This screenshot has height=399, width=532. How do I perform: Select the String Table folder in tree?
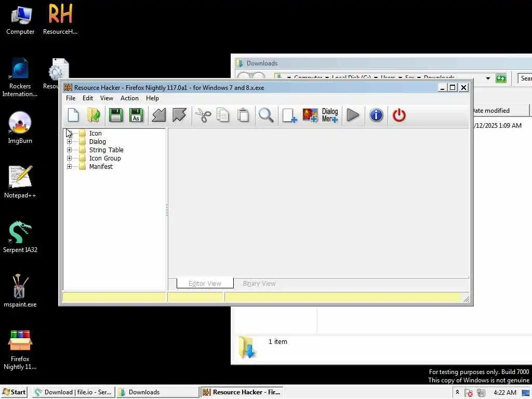coord(106,150)
